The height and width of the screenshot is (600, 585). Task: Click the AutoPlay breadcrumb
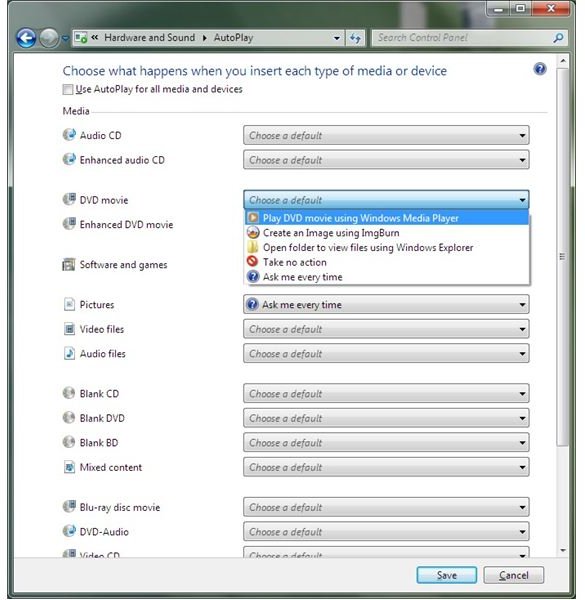(233, 38)
